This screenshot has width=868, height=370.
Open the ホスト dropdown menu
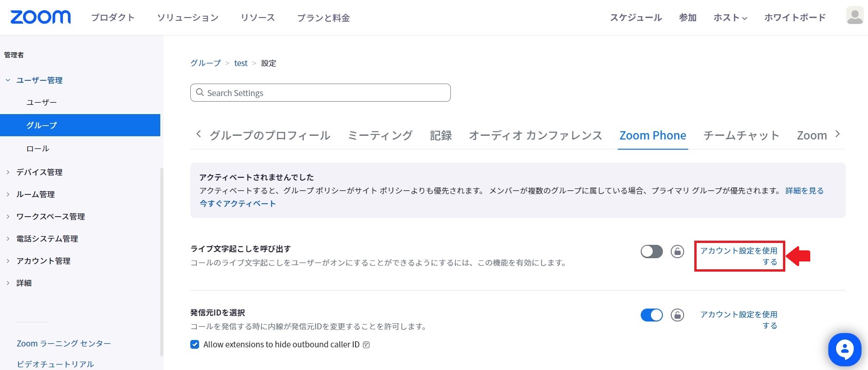[x=730, y=18]
